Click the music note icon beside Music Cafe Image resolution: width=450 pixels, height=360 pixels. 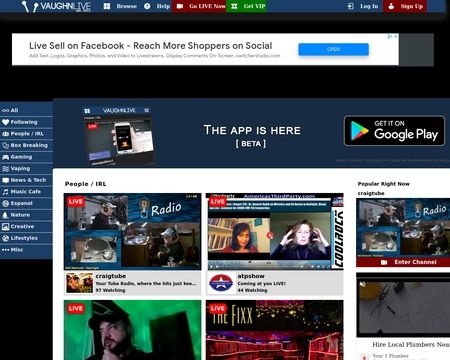tap(5, 192)
